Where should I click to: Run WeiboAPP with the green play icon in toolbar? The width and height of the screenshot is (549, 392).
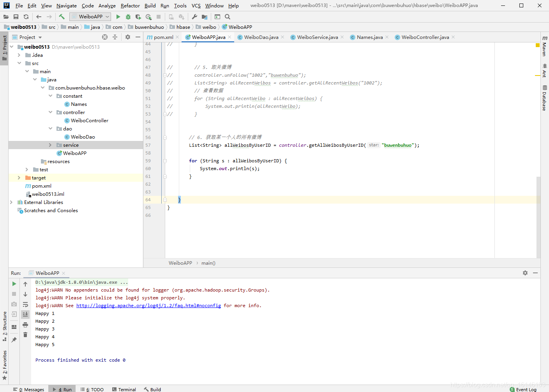point(118,17)
